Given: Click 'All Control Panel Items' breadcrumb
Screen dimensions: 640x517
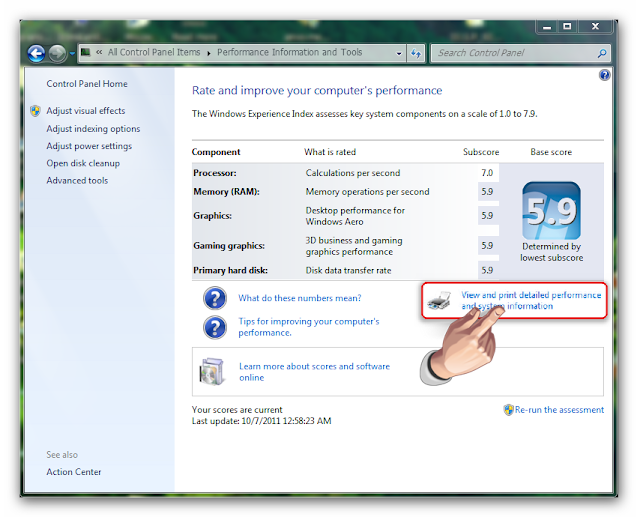Looking at the screenshot, I should 154,52.
